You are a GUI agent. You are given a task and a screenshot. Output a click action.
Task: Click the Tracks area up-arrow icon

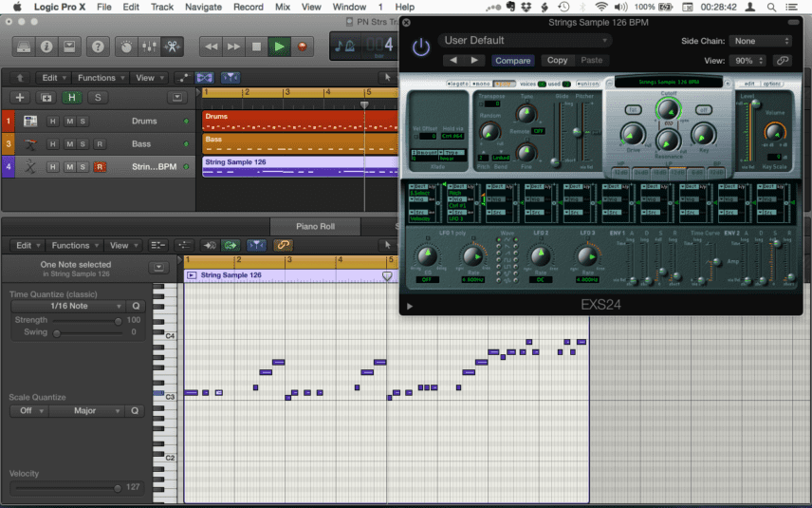[20, 78]
